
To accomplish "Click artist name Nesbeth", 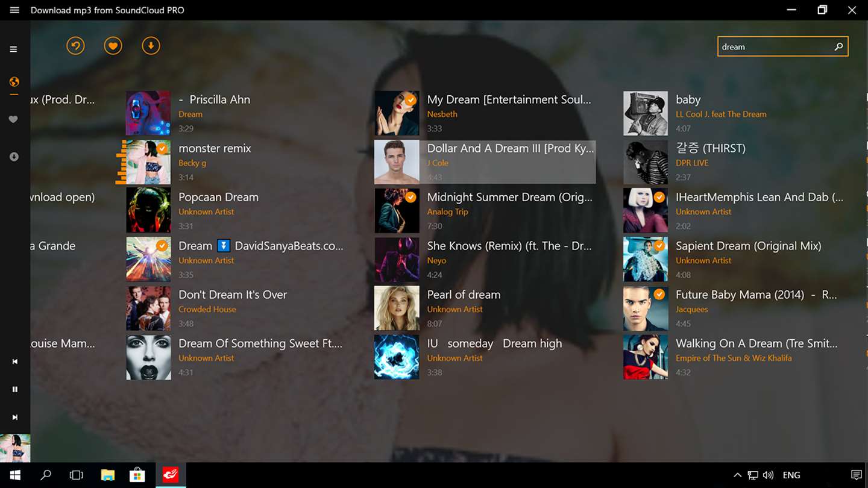I will (442, 114).
